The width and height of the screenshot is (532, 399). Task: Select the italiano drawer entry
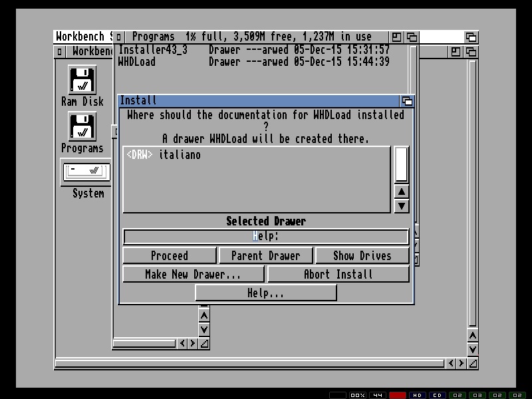click(x=257, y=155)
